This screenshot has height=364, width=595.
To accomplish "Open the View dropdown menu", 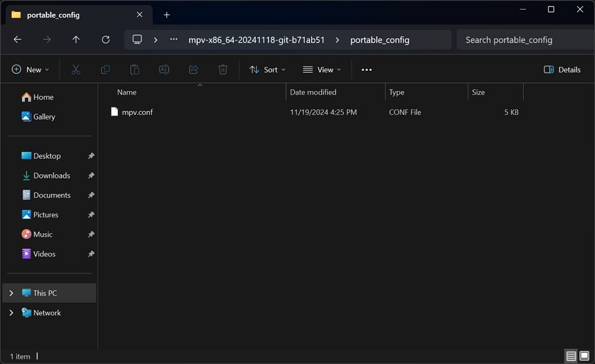I will pyautogui.click(x=322, y=70).
